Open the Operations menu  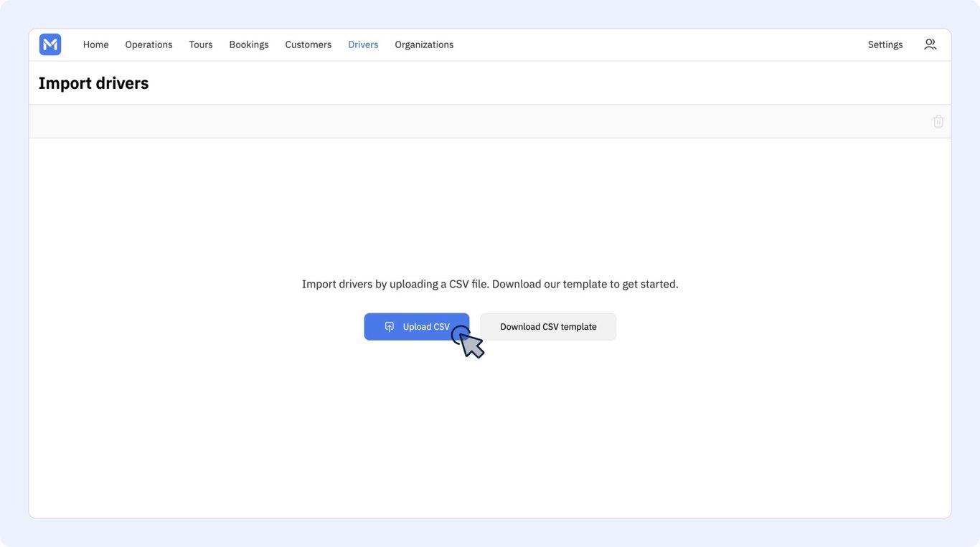coord(149,44)
